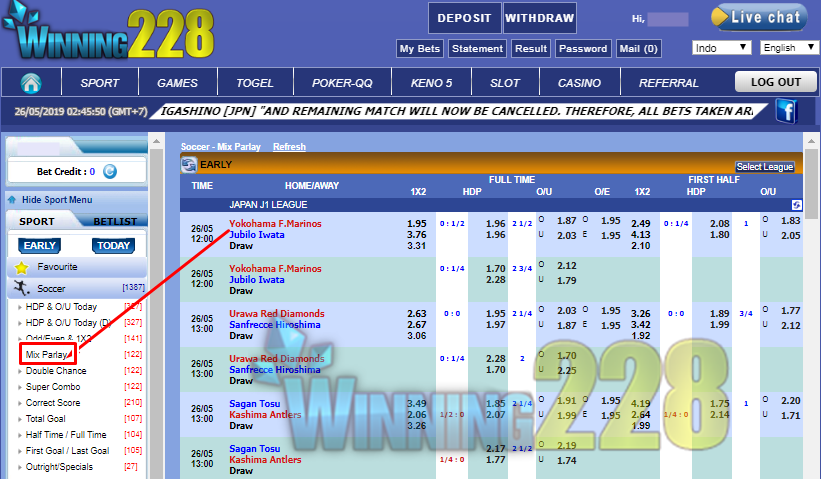Click the WITHDRAW button
821x479 pixels.
(x=540, y=18)
